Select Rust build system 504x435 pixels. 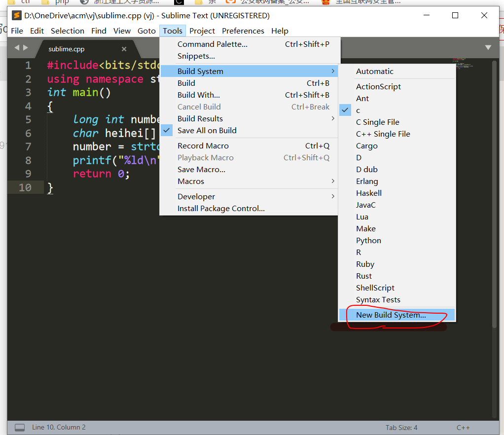(397, 276)
